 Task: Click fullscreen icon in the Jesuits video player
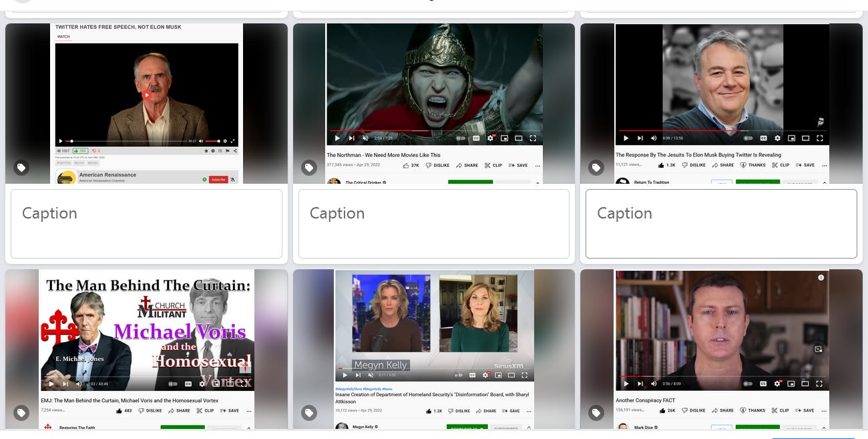[820, 138]
